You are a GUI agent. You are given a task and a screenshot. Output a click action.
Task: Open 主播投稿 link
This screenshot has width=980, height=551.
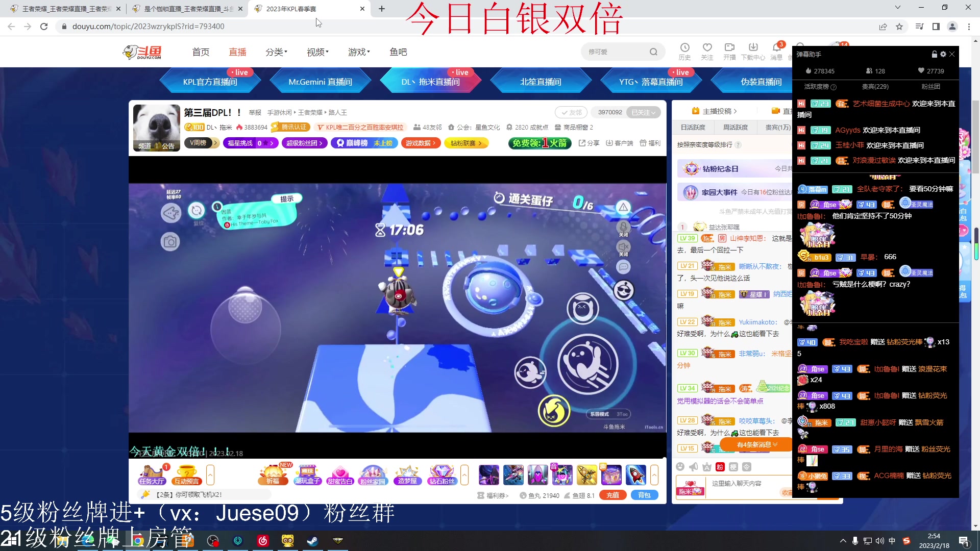point(715,111)
